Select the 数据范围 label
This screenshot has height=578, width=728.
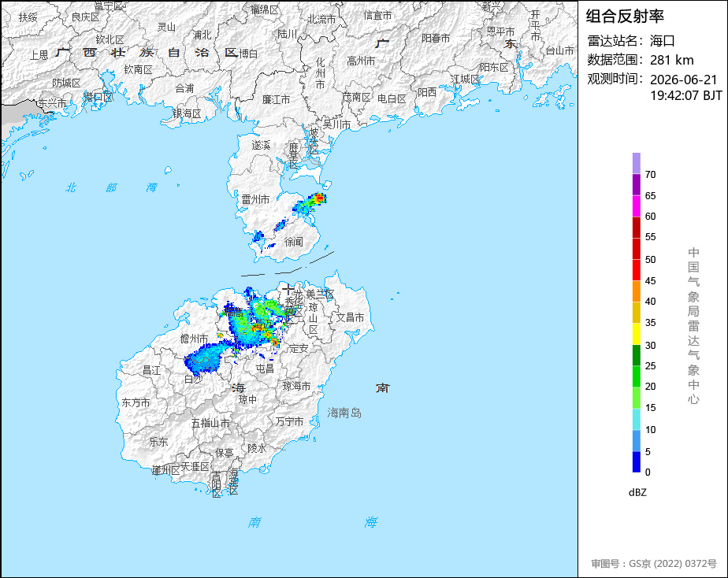(615, 60)
